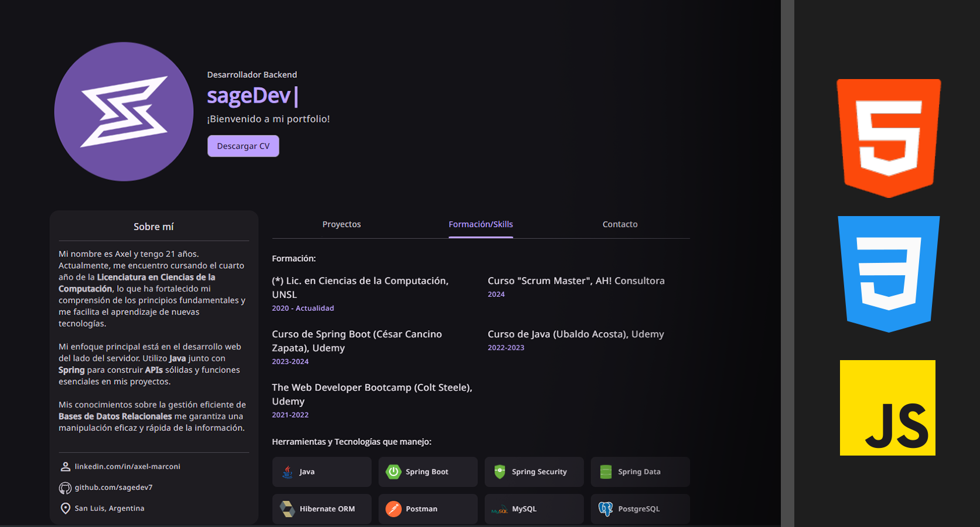Click the PostgreSQL elephant icon

click(606, 509)
